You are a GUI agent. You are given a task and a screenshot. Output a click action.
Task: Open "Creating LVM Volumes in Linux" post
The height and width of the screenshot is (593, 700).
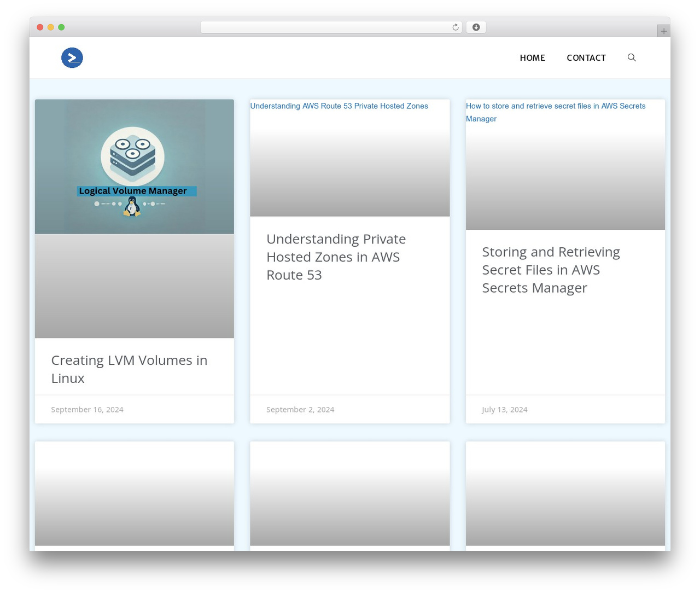click(x=129, y=369)
